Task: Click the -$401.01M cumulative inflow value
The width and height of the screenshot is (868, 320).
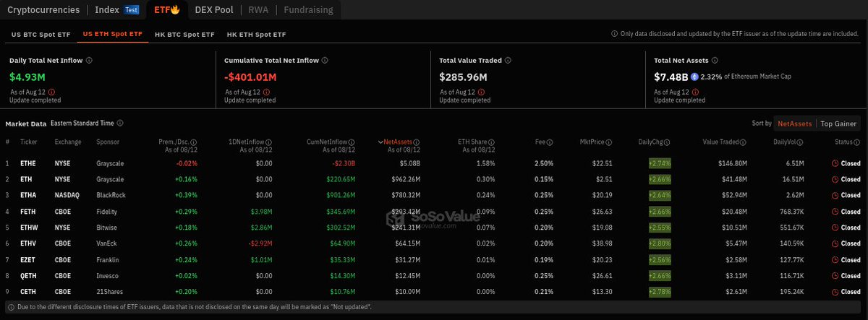Action: pyautogui.click(x=250, y=77)
